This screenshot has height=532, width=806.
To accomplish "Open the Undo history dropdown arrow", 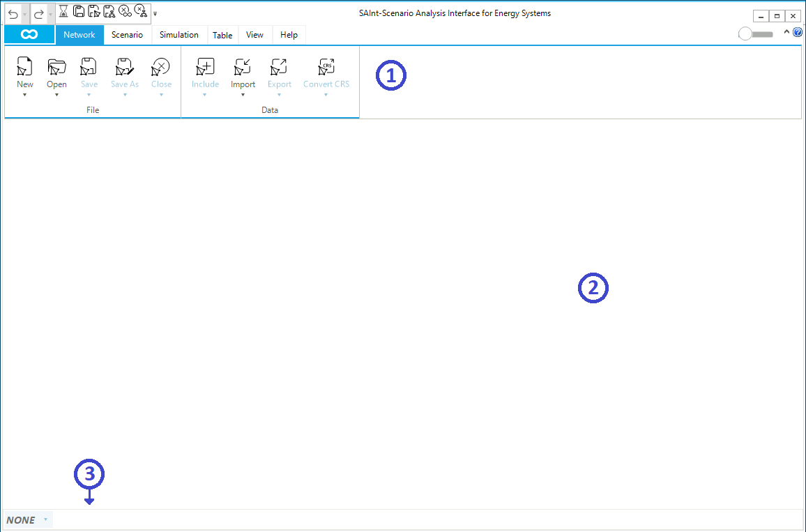I will (x=25, y=15).
